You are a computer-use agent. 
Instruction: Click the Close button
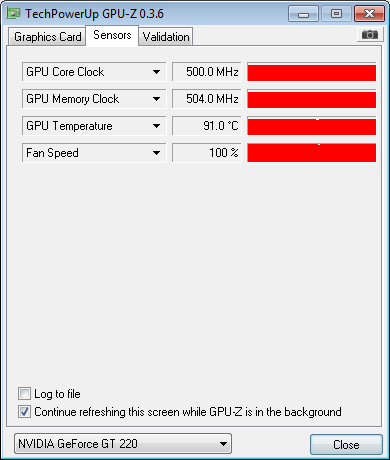tap(346, 445)
